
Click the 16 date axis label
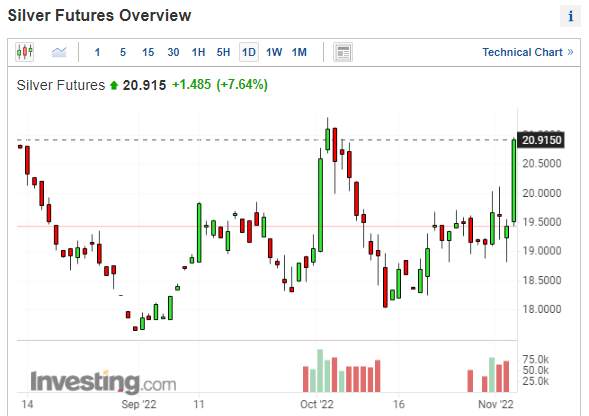pos(399,404)
